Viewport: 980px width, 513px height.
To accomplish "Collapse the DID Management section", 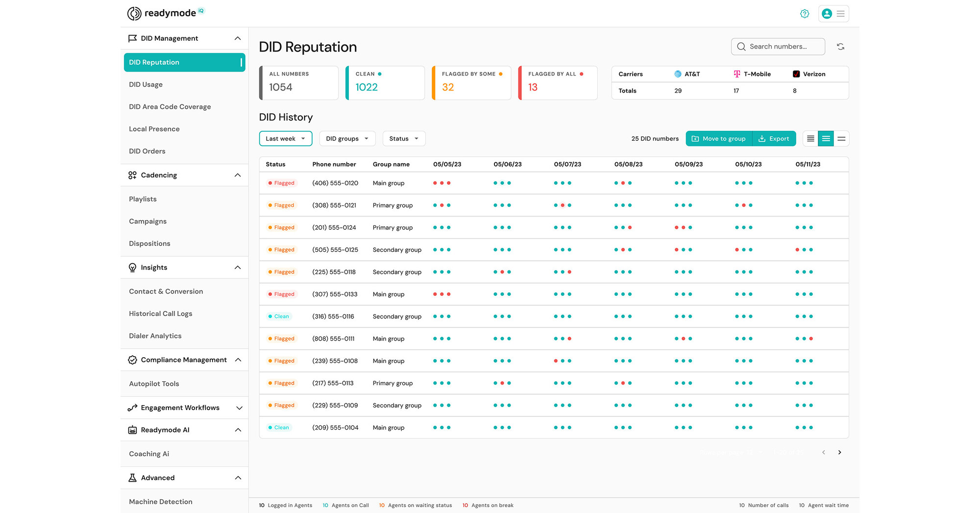I will [x=238, y=38].
